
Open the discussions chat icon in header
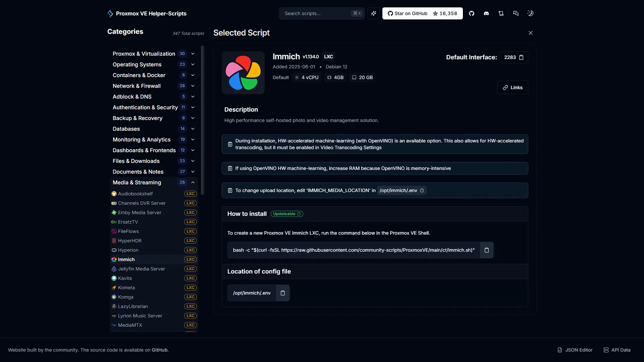(x=516, y=13)
